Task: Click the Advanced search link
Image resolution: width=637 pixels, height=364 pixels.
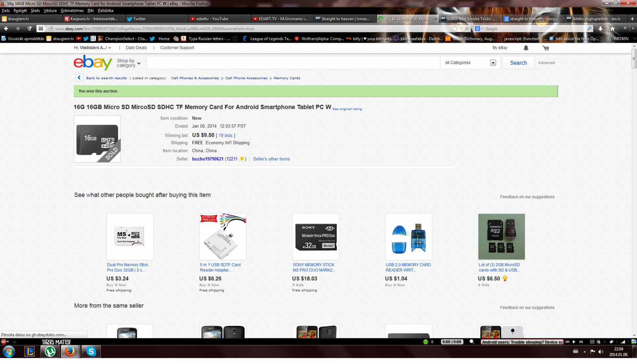Action: tap(546, 63)
